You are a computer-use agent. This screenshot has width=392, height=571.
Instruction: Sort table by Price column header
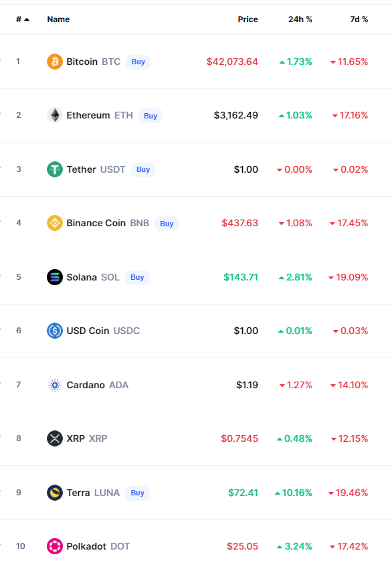[248, 19]
